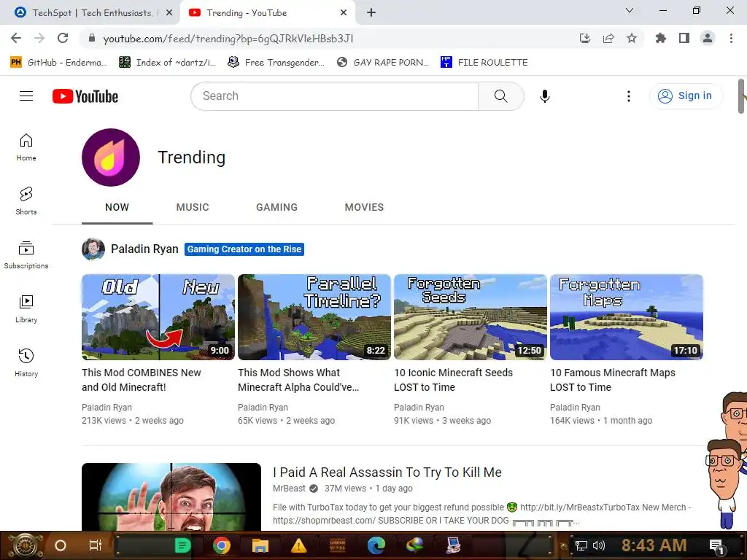This screenshot has height=560, width=747.
Task: Open the YouTube hamburger guide menu
Action: click(26, 96)
